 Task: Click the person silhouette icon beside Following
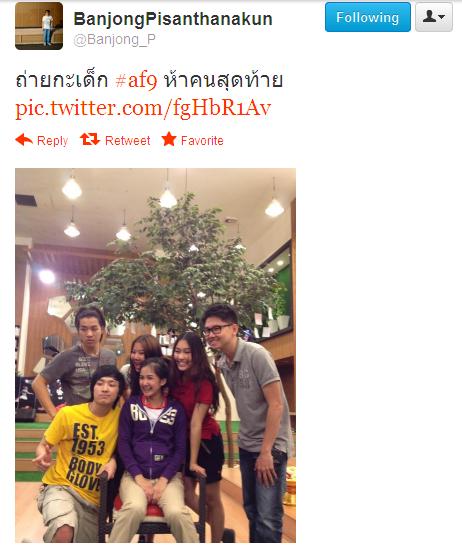click(430, 16)
